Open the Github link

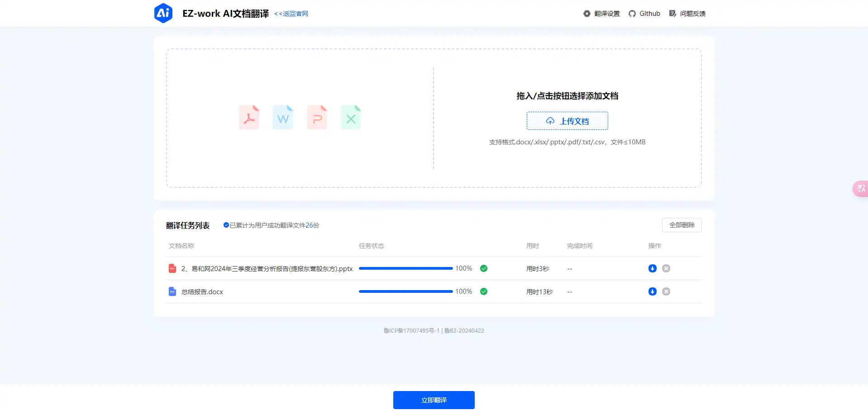[x=644, y=14]
